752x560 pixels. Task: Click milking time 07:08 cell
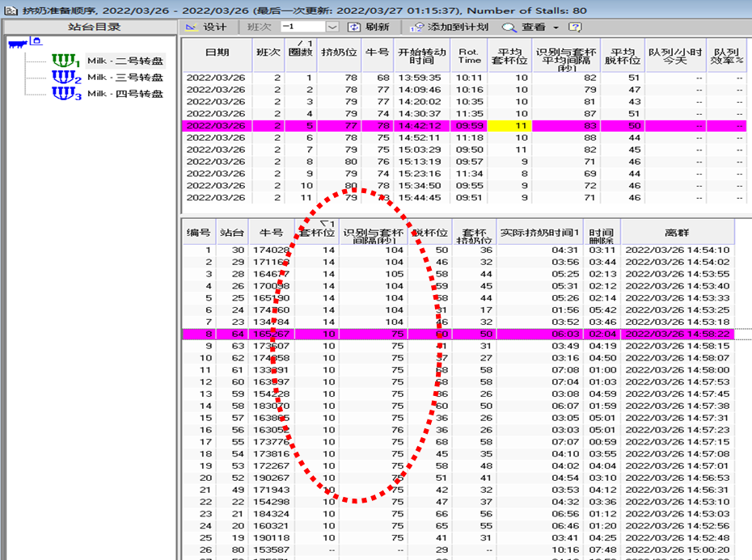click(x=565, y=369)
